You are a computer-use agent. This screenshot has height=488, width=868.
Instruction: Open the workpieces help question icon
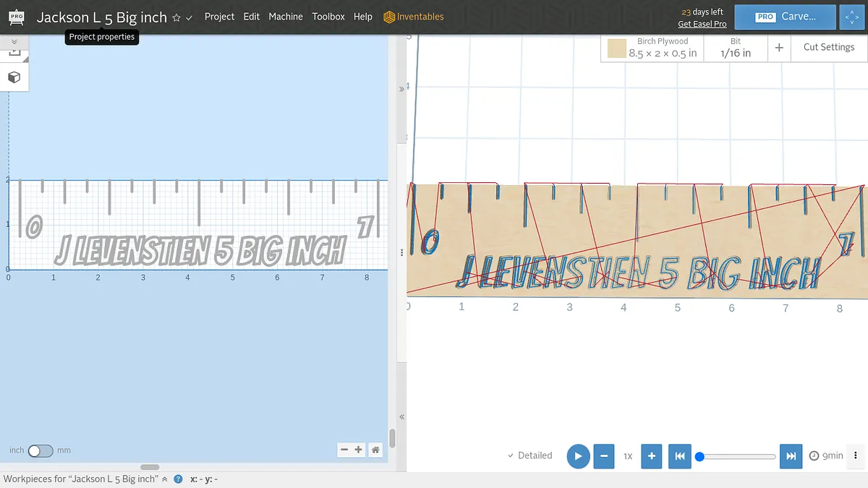click(x=178, y=479)
